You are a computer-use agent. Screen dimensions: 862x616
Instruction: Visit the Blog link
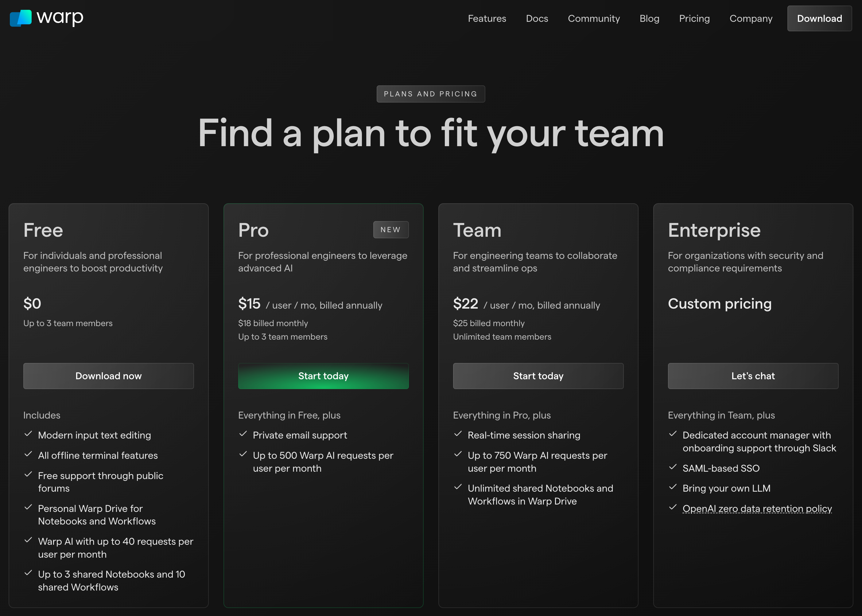tap(649, 19)
